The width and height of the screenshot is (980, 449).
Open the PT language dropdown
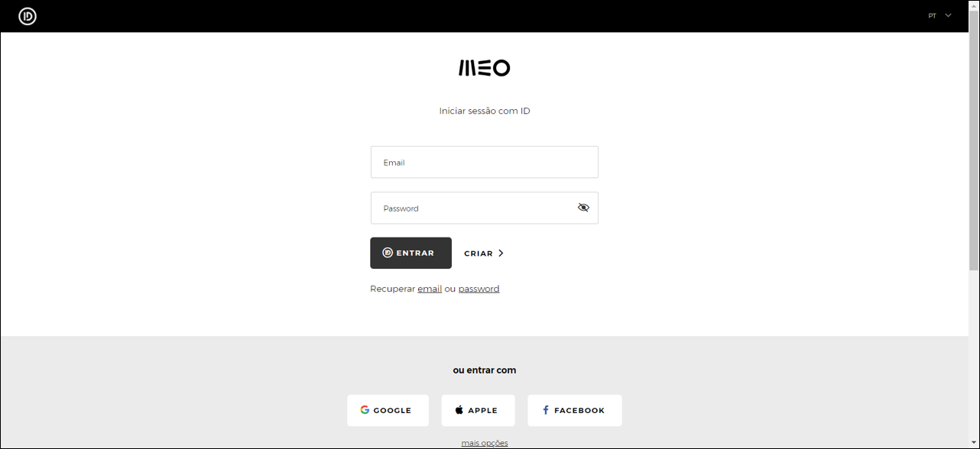pos(933,15)
